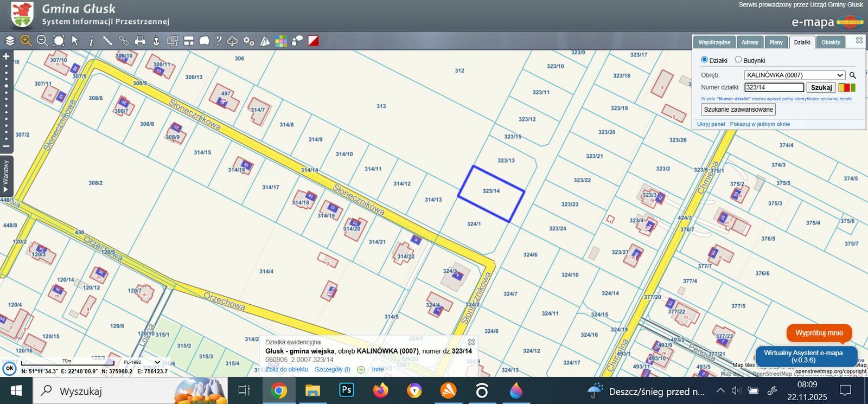Open the PL-1992 coordinate system dropdown
This screenshot has height=404, width=868.
(141, 362)
